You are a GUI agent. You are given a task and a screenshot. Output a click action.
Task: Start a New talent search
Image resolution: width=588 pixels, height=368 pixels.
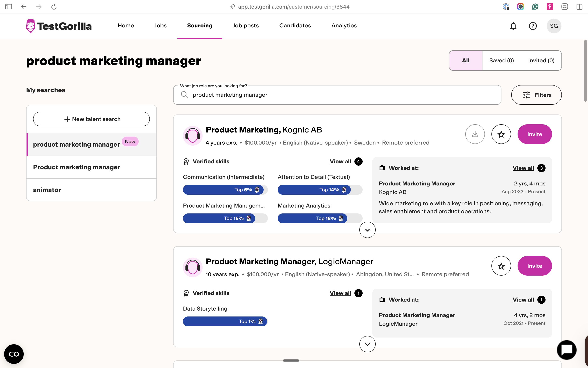point(91,119)
